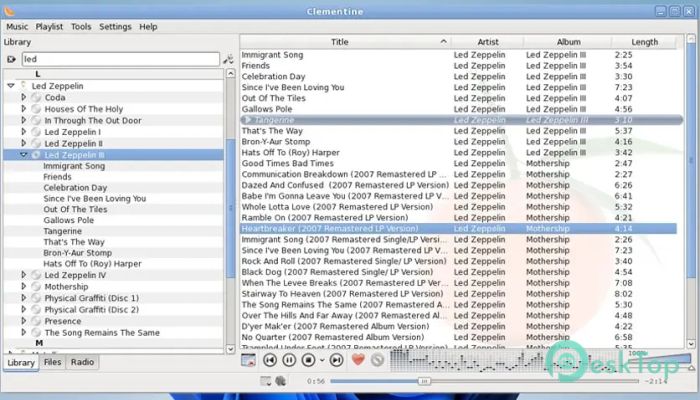
Task: Collapse the Led Zeppelin artist node
Action: [11, 85]
